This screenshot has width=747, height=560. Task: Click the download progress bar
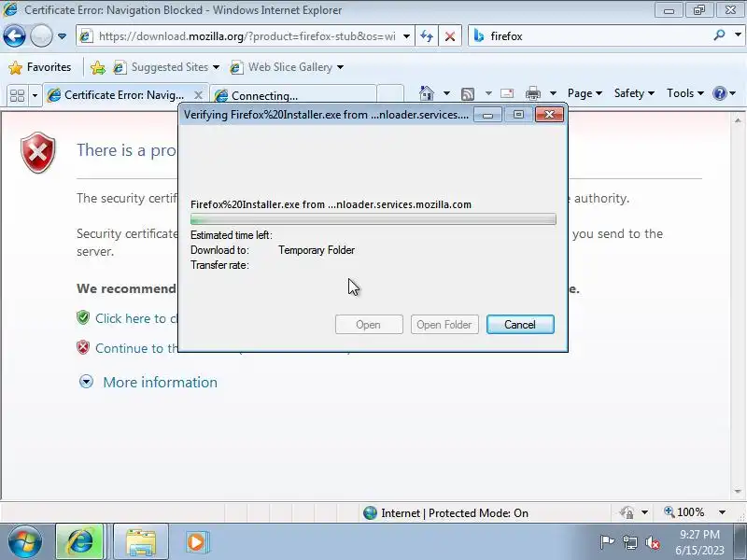[373, 219]
